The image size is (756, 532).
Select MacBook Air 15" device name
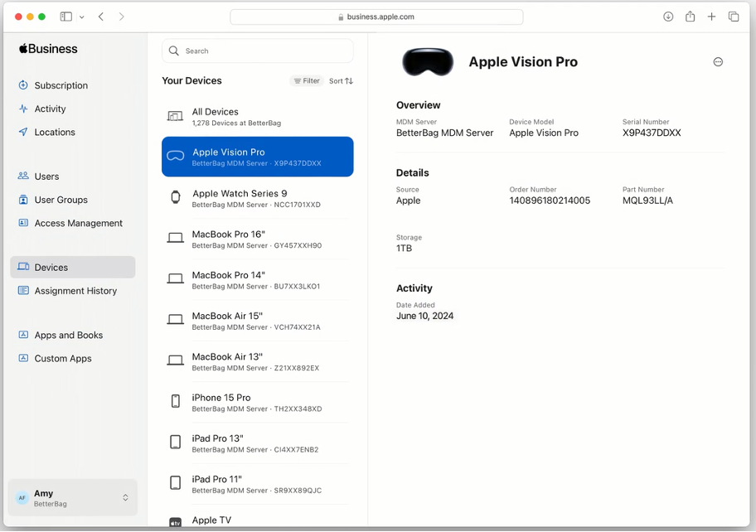(x=227, y=316)
